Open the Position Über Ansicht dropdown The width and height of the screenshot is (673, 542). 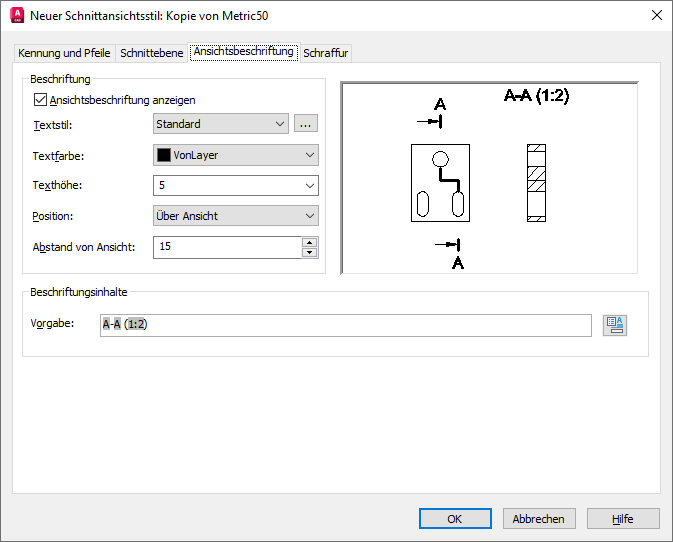coord(236,216)
